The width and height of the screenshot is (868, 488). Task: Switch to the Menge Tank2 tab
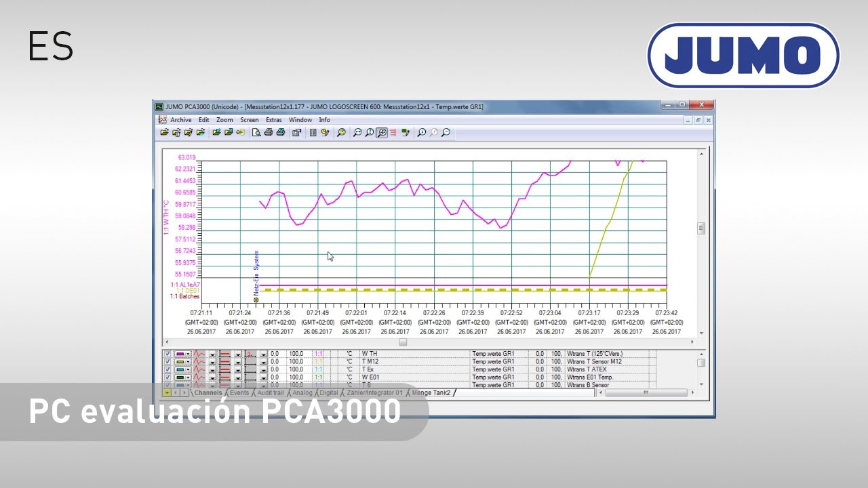click(x=431, y=393)
